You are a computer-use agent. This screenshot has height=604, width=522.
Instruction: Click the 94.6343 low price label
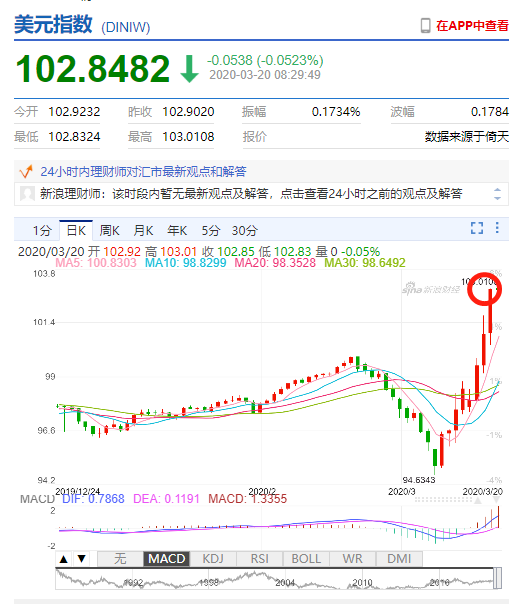coord(419,480)
